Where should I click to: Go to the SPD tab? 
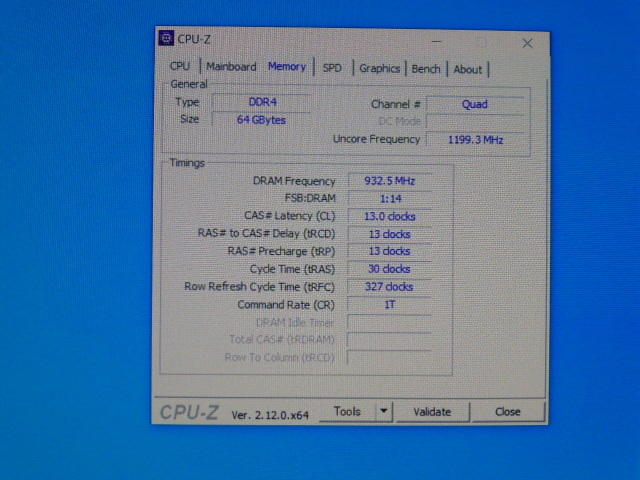(x=332, y=68)
